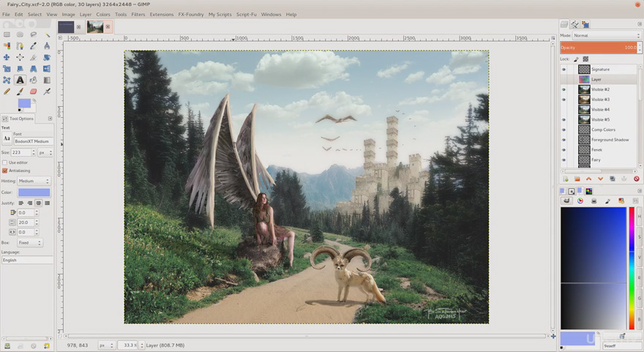644x352 pixels.
Task: Select the Move tool
Action: [x=7, y=57]
